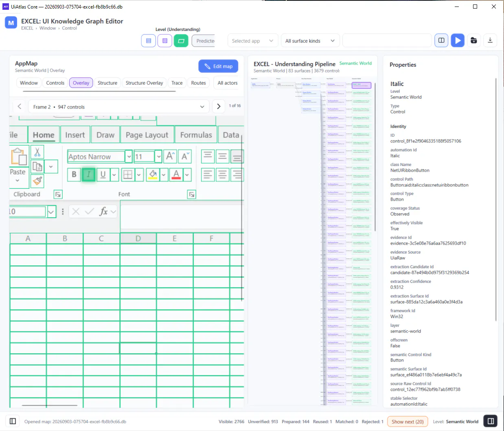This screenshot has width=504, height=431.
Task: Click the open folder database icon
Action: coord(474,40)
